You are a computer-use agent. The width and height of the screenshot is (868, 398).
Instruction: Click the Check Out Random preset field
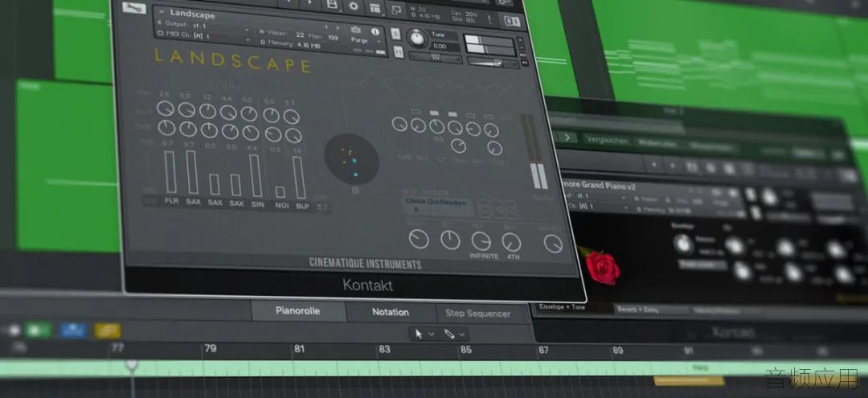coord(436,206)
